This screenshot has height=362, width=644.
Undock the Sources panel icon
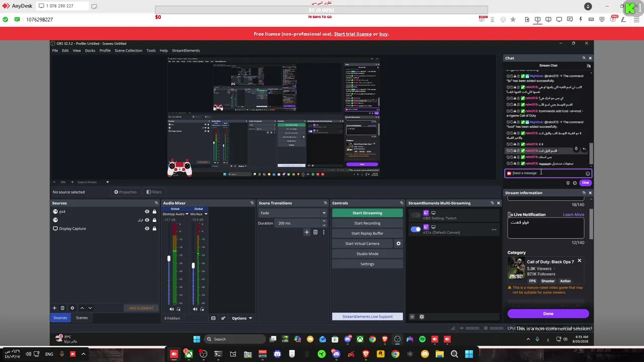tap(156, 203)
